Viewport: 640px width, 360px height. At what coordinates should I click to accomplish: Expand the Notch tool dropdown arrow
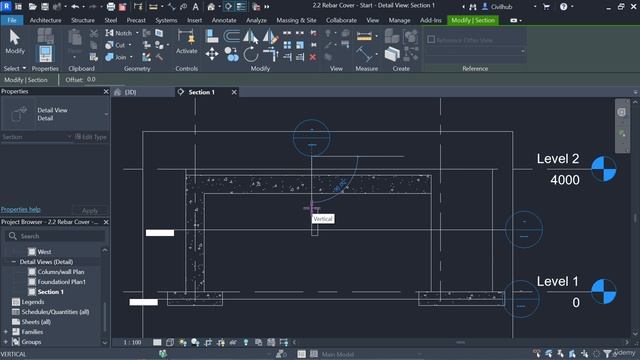[x=137, y=33]
